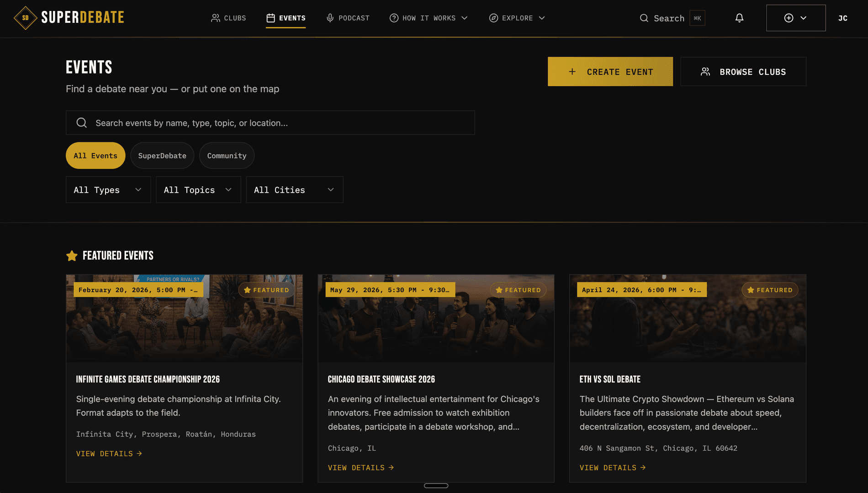The image size is (868, 493).
Task: Click the magnifier icon in header search
Action: pyautogui.click(x=644, y=18)
